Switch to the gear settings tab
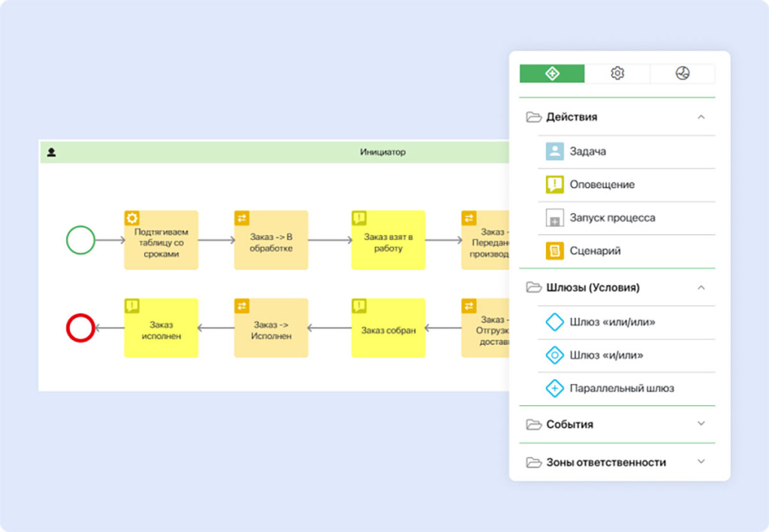This screenshot has height=532, width=769. point(617,74)
